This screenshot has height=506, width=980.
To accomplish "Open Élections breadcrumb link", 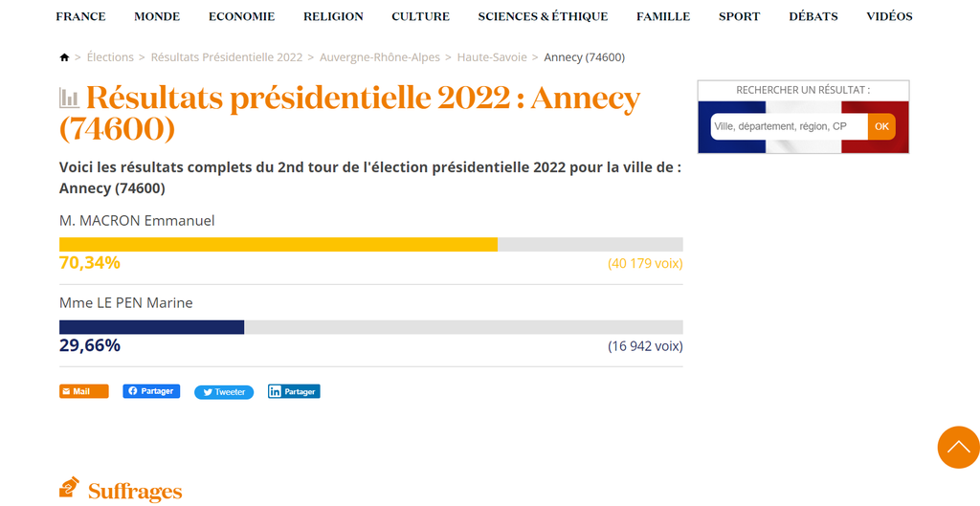I will click(110, 57).
